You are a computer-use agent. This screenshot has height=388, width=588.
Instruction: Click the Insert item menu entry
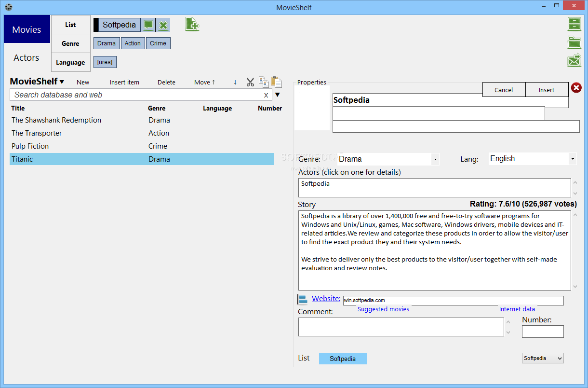pyautogui.click(x=124, y=82)
